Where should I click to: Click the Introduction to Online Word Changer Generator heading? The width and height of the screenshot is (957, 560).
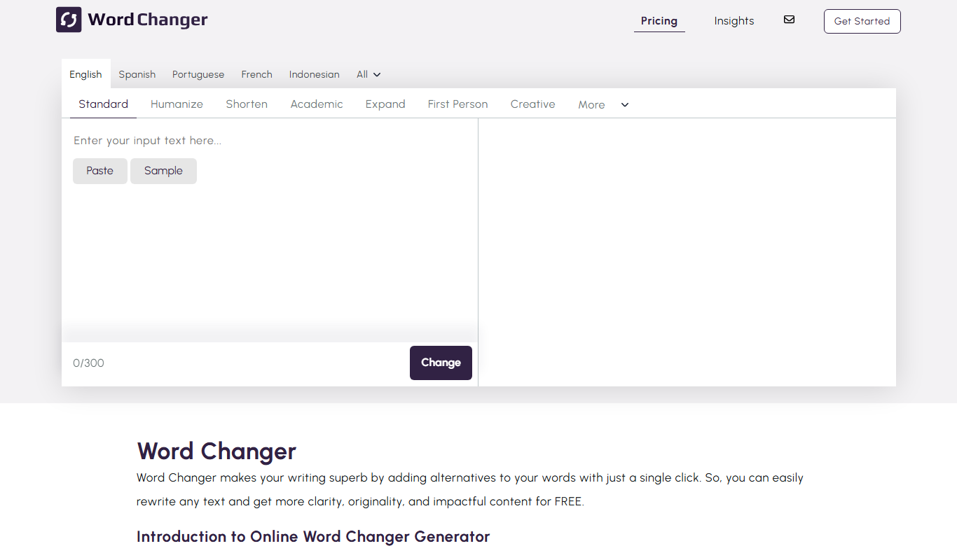[x=313, y=537]
